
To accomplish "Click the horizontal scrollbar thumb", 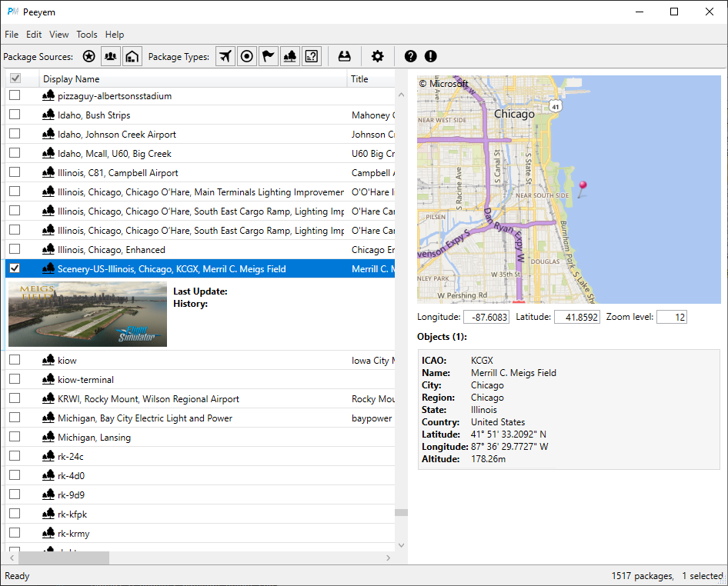I will pyautogui.click(x=64, y=558).
